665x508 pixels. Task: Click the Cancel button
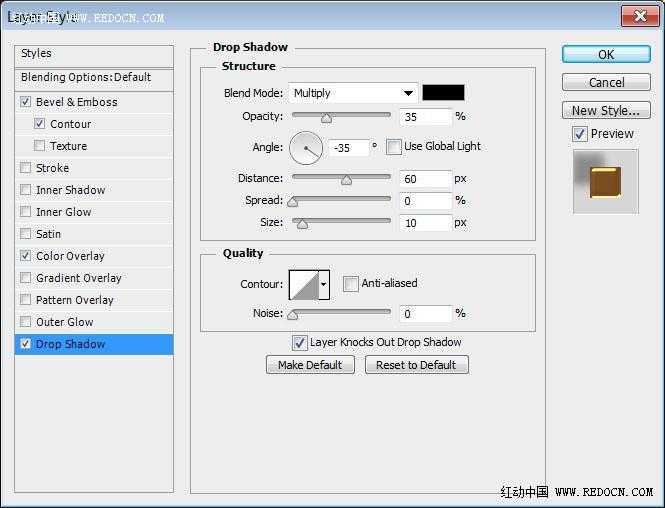[x=606, y=82]
